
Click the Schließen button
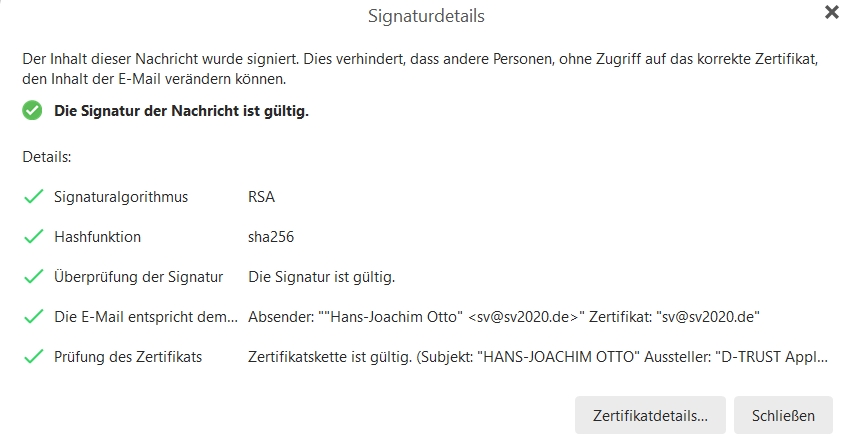pos(783,416)
